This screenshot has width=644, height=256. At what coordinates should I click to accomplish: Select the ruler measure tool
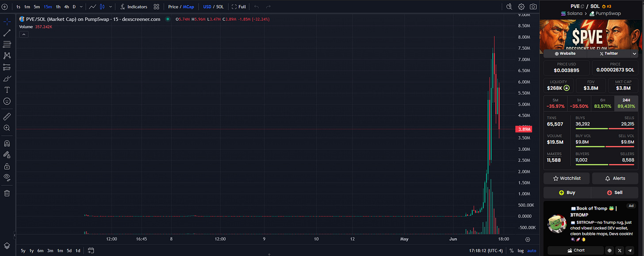(7, 116)
